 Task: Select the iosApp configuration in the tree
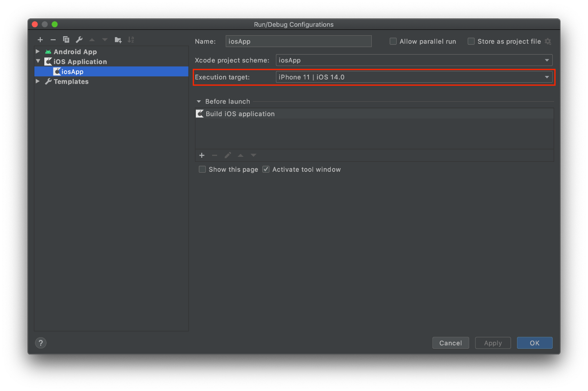tap(111, 71)
